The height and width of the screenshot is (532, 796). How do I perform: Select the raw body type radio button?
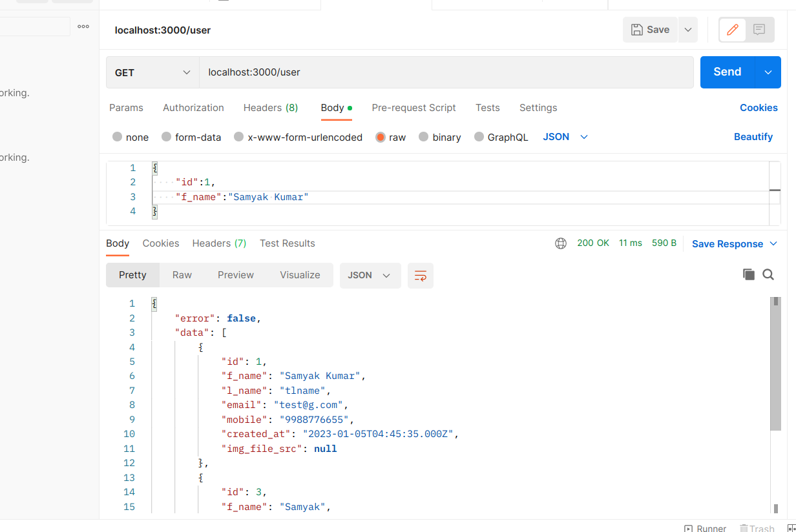381,137
